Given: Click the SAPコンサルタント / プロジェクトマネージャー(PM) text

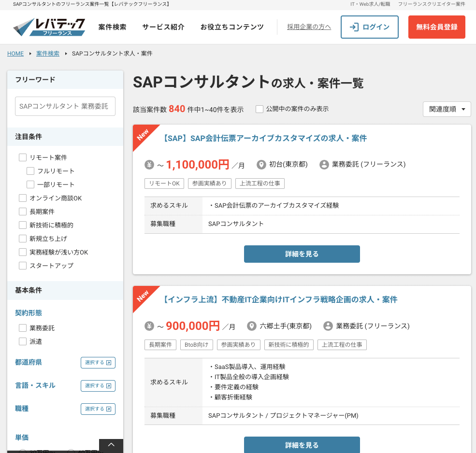Looking at the screenshot, I should (x=283, y=416).
